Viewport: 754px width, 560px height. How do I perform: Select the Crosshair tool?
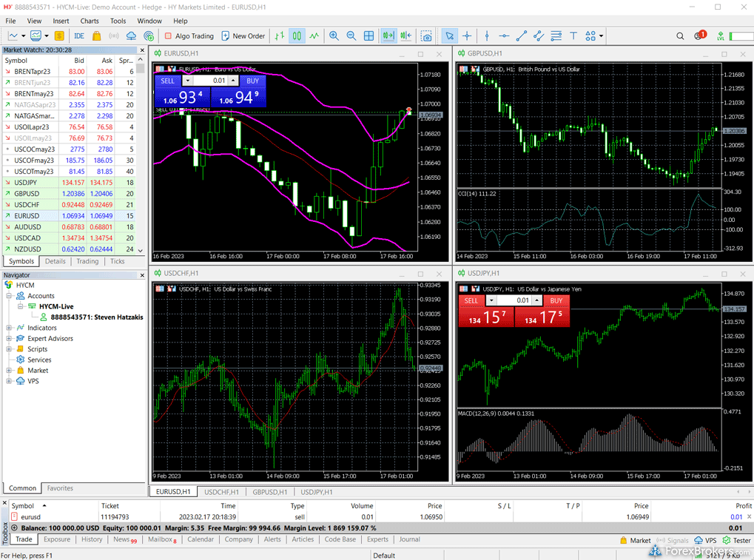[x=467, y=36]
